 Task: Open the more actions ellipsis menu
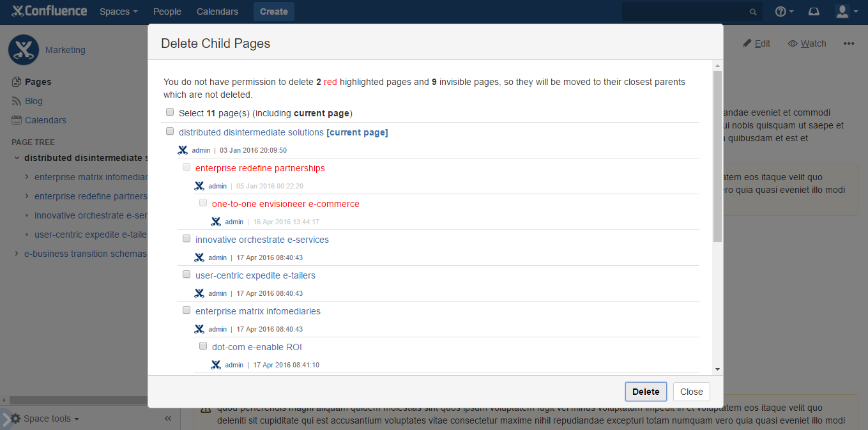848,43
